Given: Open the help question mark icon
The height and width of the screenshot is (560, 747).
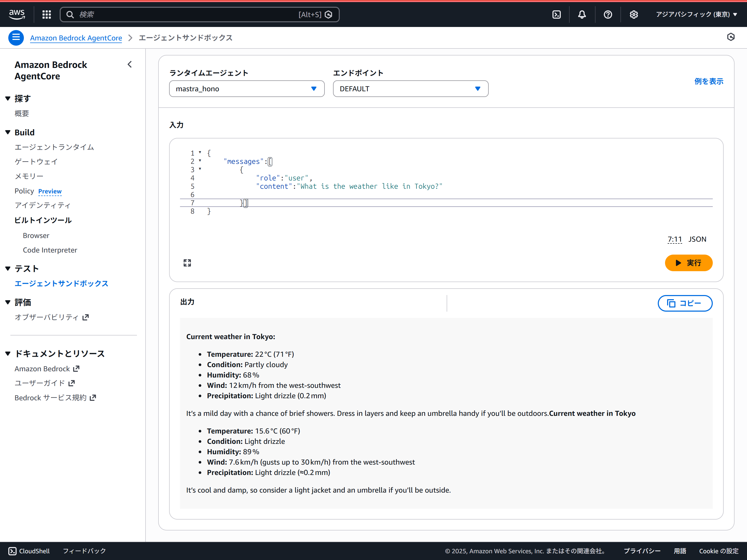Looking at the screenshot, I should [607, 14].
